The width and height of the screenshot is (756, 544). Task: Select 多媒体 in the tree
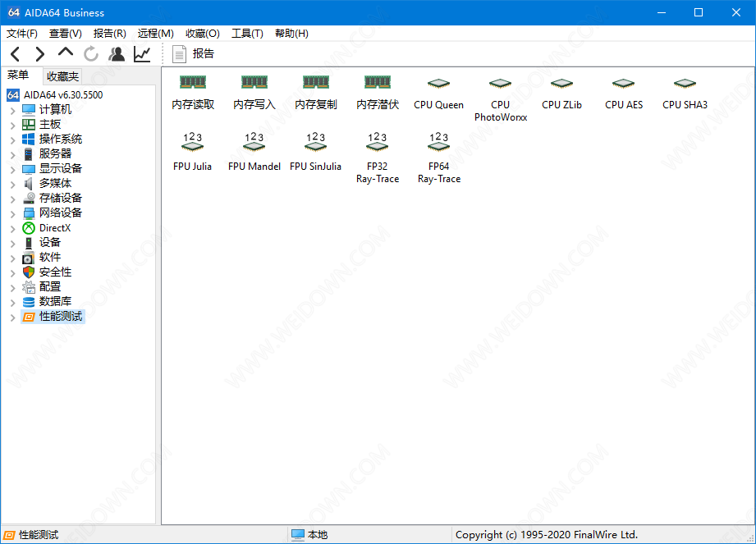point(47,184)
